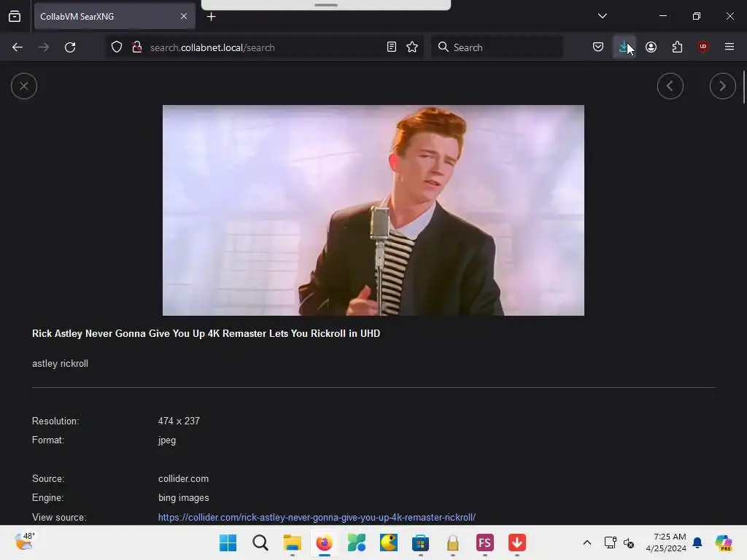
Task: Click the browser back arrow
Action: pyautogui.click(x=18, y=47)
